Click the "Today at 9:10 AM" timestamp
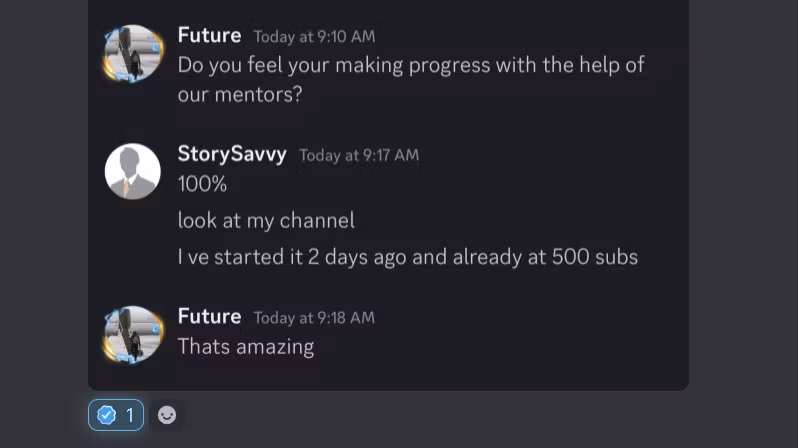The width and height of the screenshot is (798, 448). pyautogui.click(x=314, y=37)
